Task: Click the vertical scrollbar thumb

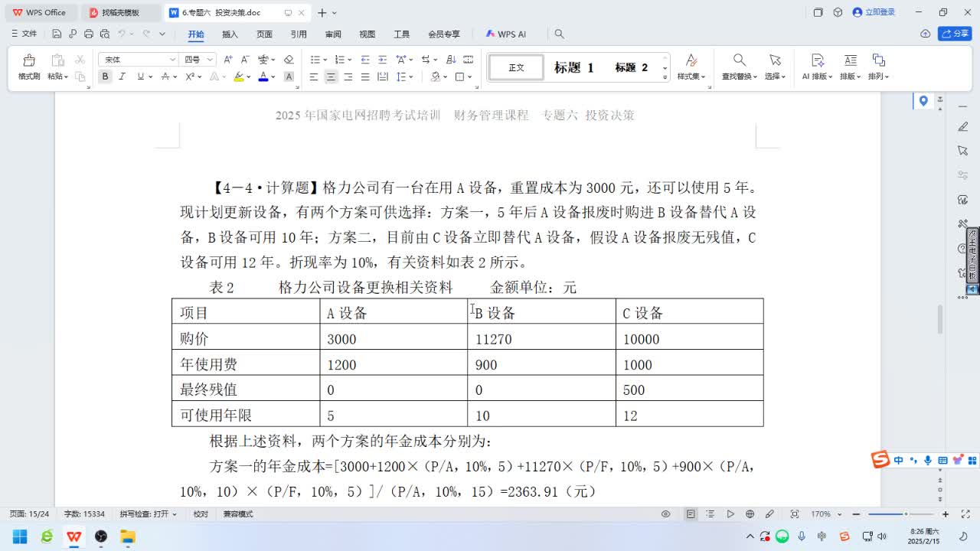Action: (940, 319)
